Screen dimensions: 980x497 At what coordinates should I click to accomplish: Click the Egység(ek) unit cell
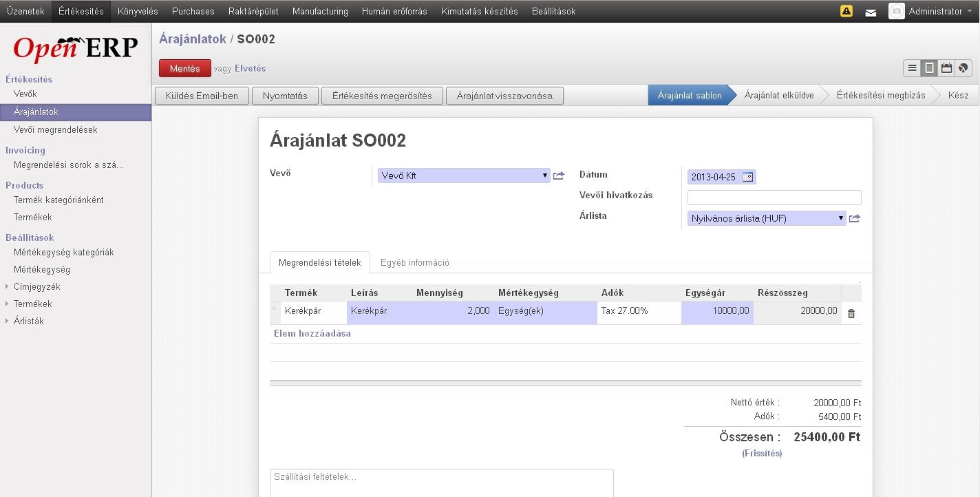click(x=546, y=311)
